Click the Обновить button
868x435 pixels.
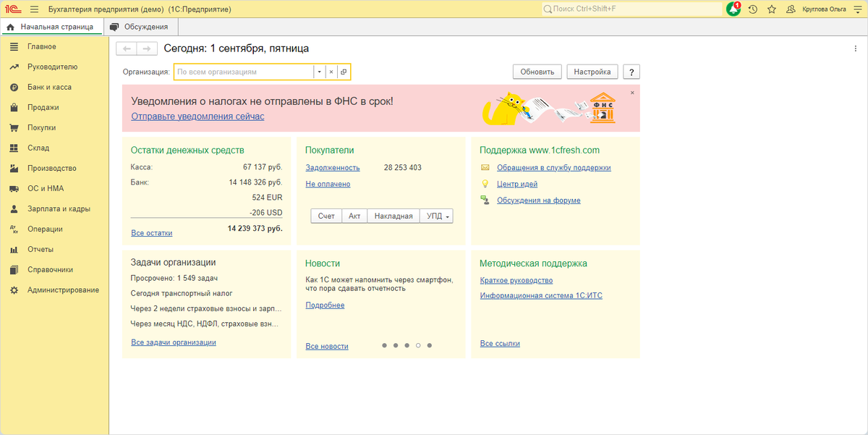[x=537, y=72]
